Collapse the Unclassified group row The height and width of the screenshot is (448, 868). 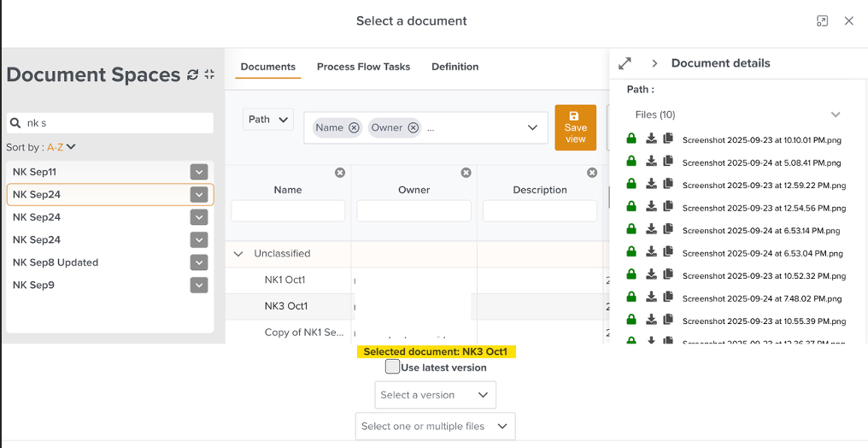click(238, 254)
